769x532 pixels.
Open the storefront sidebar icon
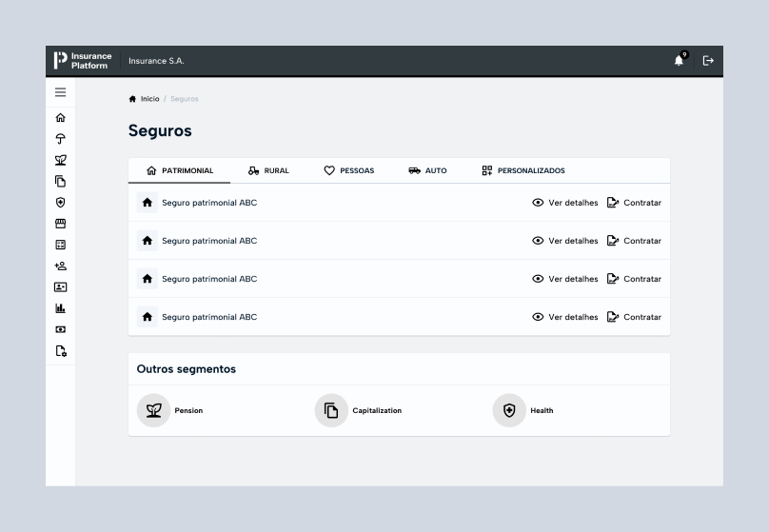point(60,224)
